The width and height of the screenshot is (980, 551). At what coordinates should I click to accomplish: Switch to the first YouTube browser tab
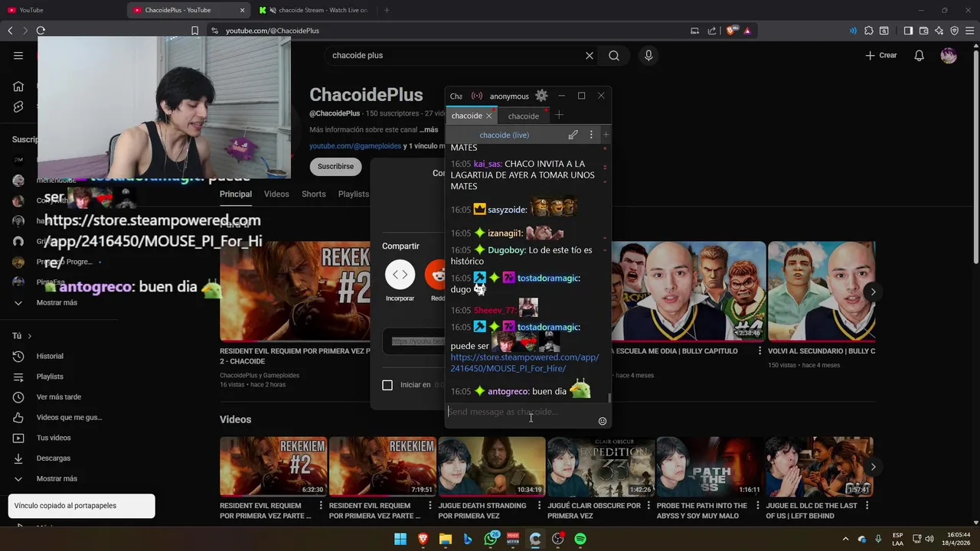point(61,10)
